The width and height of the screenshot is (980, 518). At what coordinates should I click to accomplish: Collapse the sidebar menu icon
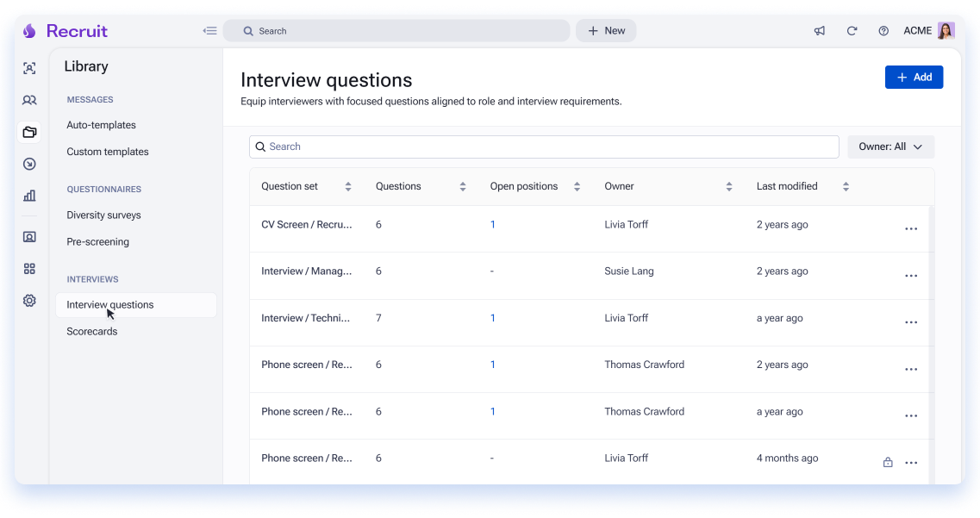[210, 31]
